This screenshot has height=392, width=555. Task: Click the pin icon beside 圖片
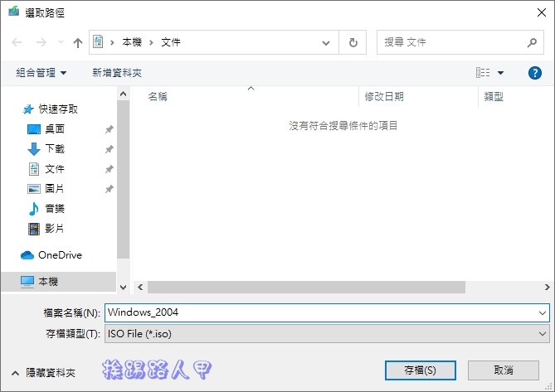tap(109, 189)
